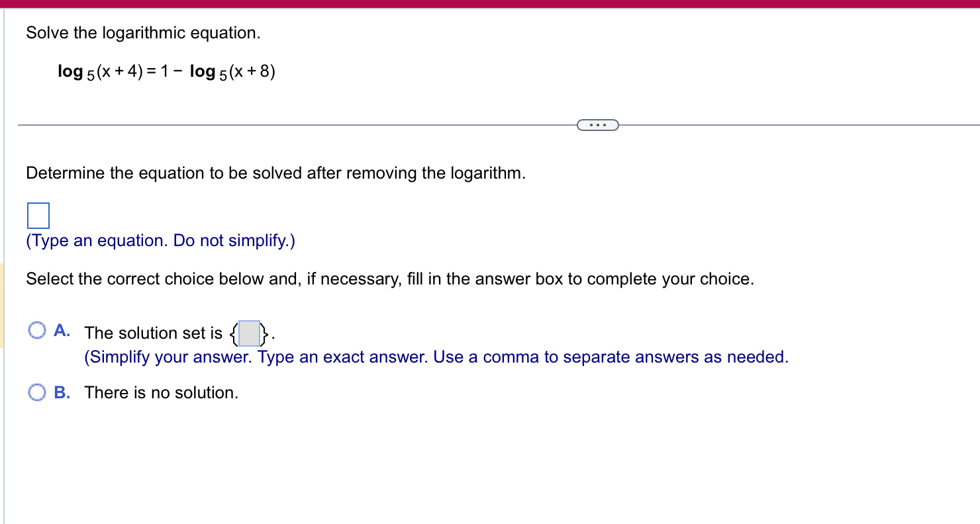Click the answer box inside the solution-set braces
The height and width of the screenshot is (524, 980).
coord(248,333)
